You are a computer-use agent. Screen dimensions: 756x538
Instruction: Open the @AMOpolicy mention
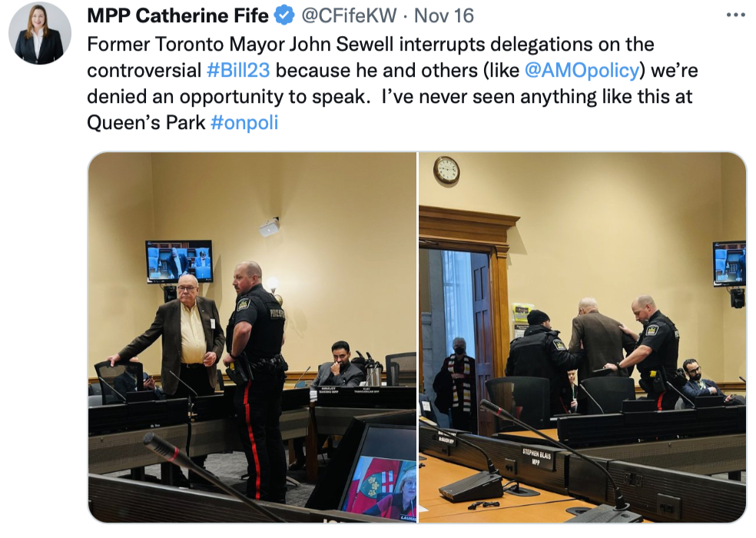click(582, 71)
